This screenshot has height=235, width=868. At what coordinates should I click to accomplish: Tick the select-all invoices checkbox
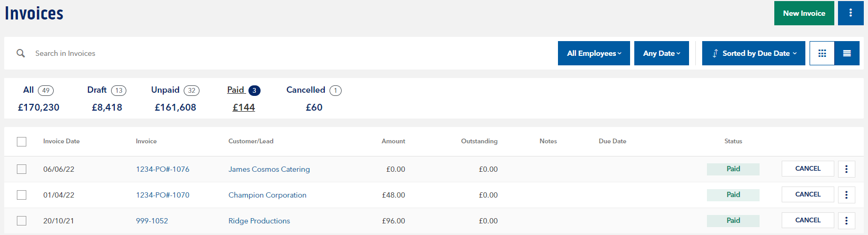pyautogui.click(x=22, y=142)
